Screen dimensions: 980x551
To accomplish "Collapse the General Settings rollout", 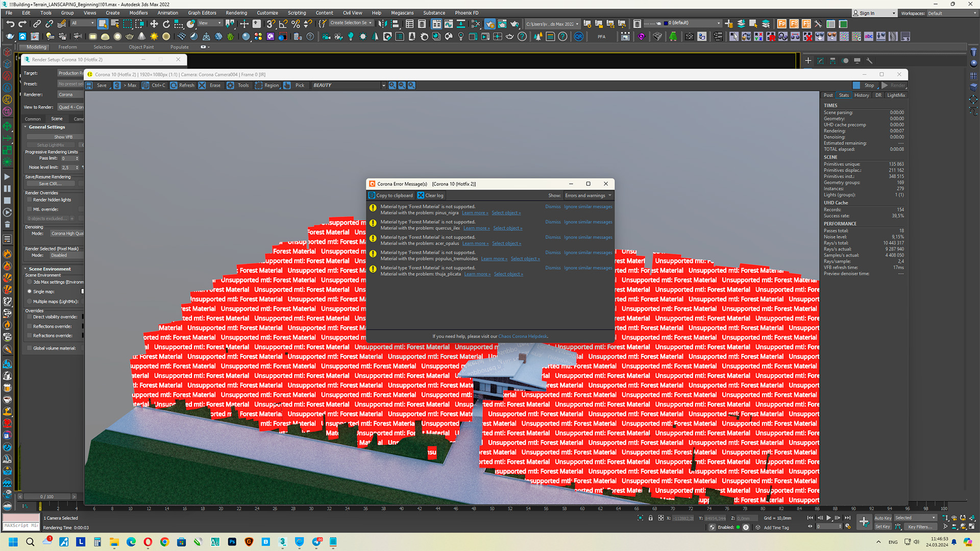I will pyautogui.click(x=46, y=127).
